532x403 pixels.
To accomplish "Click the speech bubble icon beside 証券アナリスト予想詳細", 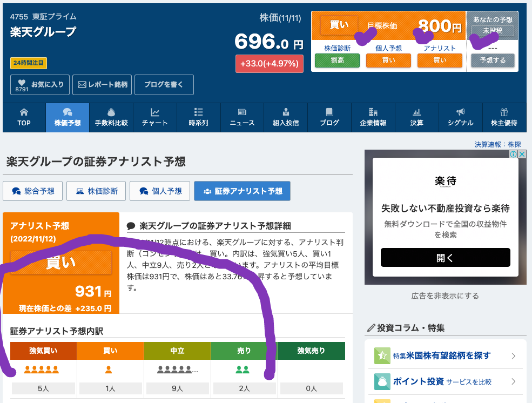I will [x=131, y=226].
